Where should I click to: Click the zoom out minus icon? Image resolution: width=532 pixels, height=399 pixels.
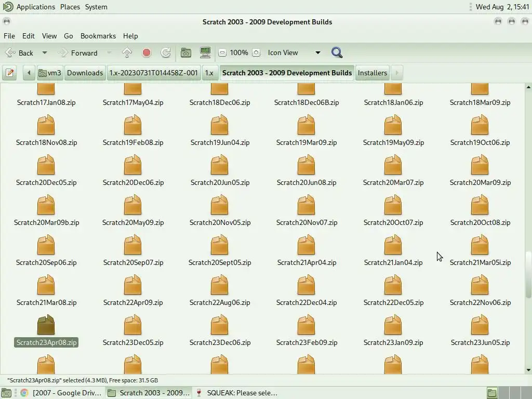222,52
